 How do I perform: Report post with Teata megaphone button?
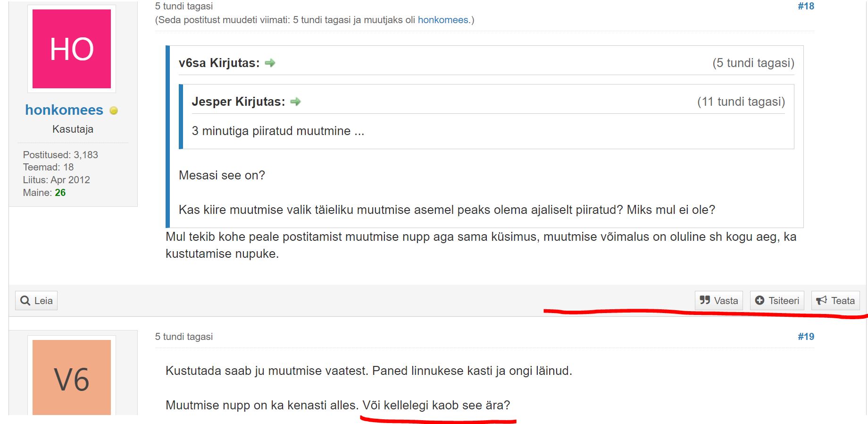pos(835,301)
